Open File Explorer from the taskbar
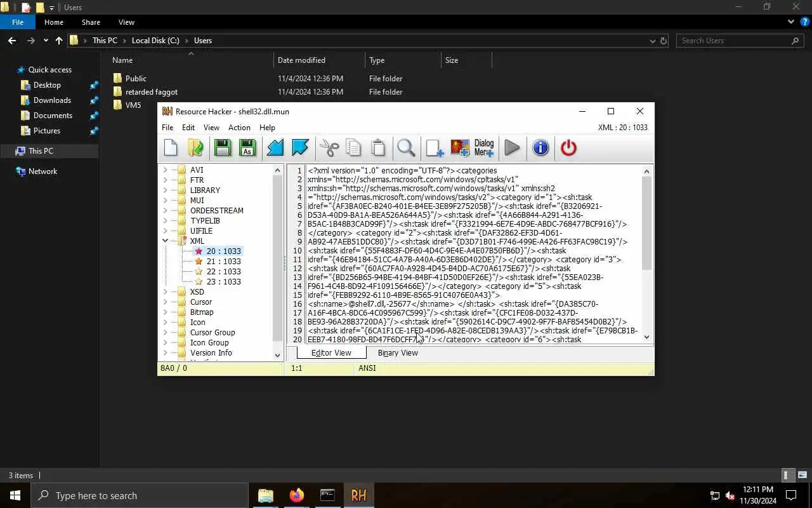The width and height of the screenshot is (812, 508). point(265,495)
